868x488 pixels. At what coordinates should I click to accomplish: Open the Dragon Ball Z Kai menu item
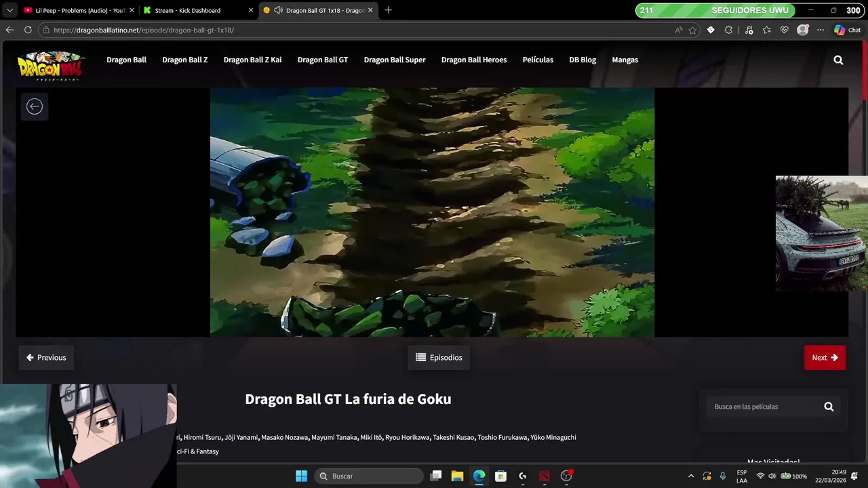[252, 60]
